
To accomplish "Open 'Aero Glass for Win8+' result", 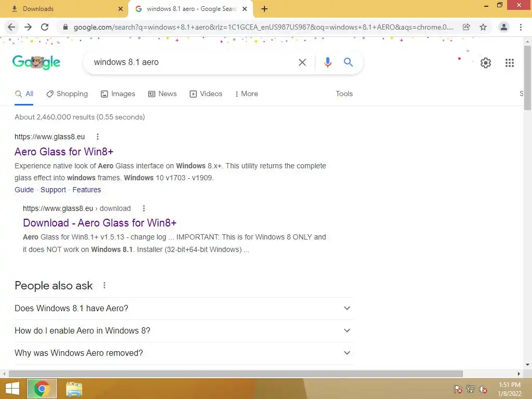I will pyautogui.click(x=64, y=152).
